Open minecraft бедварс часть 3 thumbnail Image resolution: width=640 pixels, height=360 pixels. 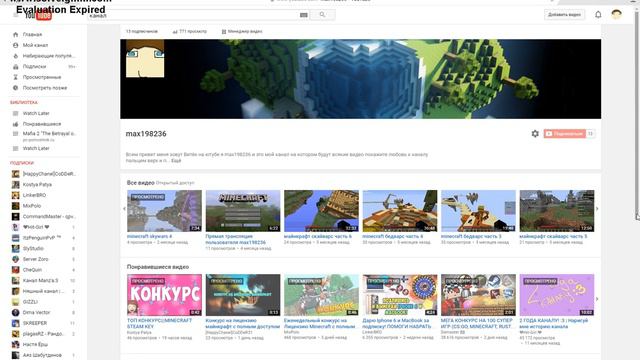point(478,211)
